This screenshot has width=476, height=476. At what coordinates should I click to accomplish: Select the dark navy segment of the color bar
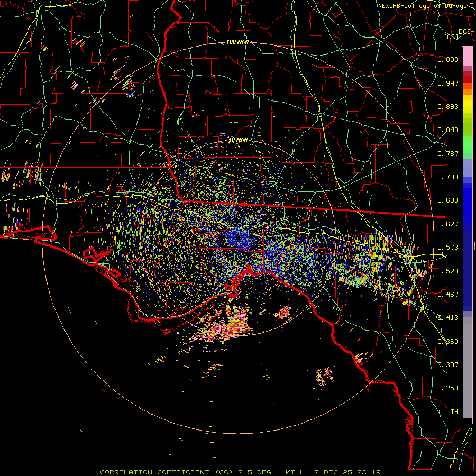pos(467,270)
